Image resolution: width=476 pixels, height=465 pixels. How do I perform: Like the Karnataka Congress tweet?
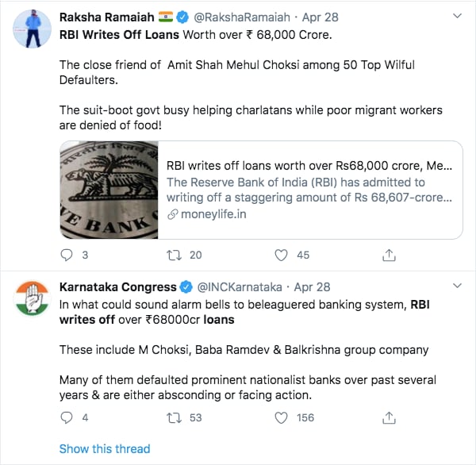281,417
